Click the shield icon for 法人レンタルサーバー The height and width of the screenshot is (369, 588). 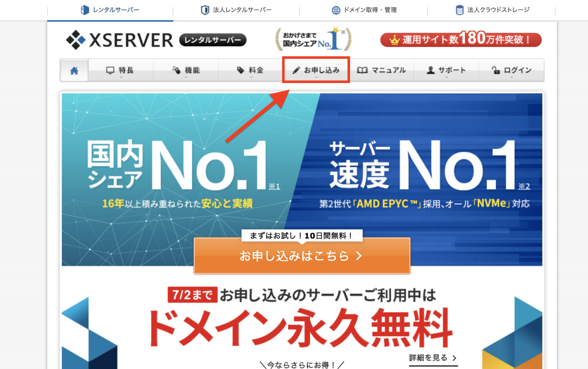205,10
